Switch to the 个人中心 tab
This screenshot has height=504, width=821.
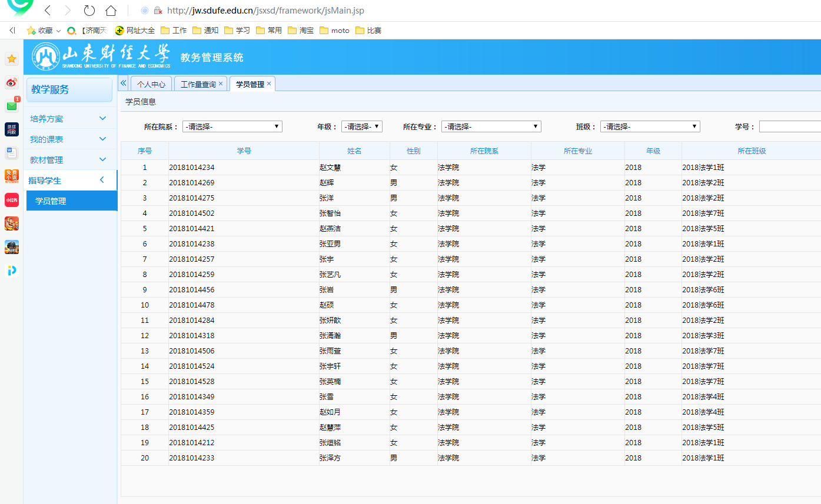click(151, 84)
